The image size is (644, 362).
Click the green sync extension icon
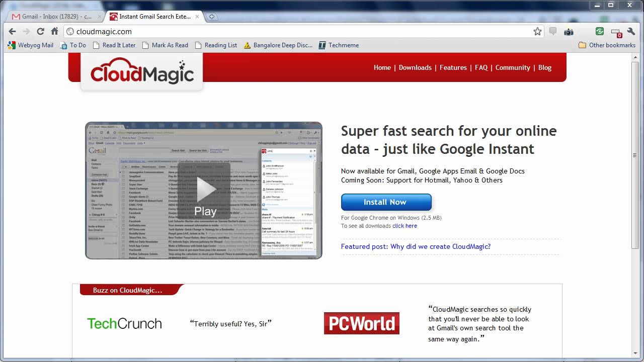point(600,31)
